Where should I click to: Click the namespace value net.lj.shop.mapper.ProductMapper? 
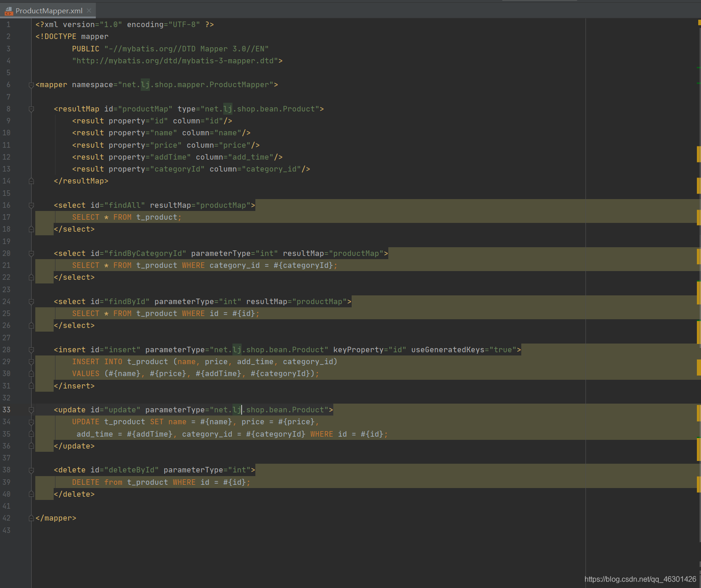[196, 85]
